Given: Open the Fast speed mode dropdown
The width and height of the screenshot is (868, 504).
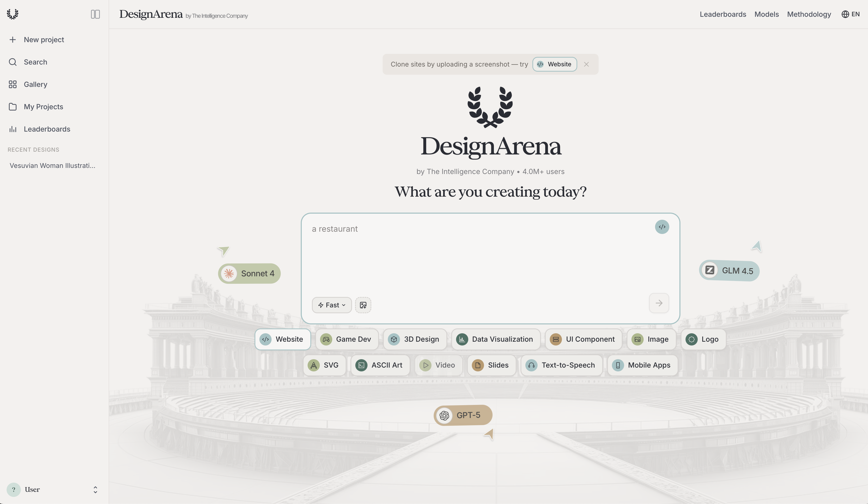Looking at the screenshot, I should (332, 305).
